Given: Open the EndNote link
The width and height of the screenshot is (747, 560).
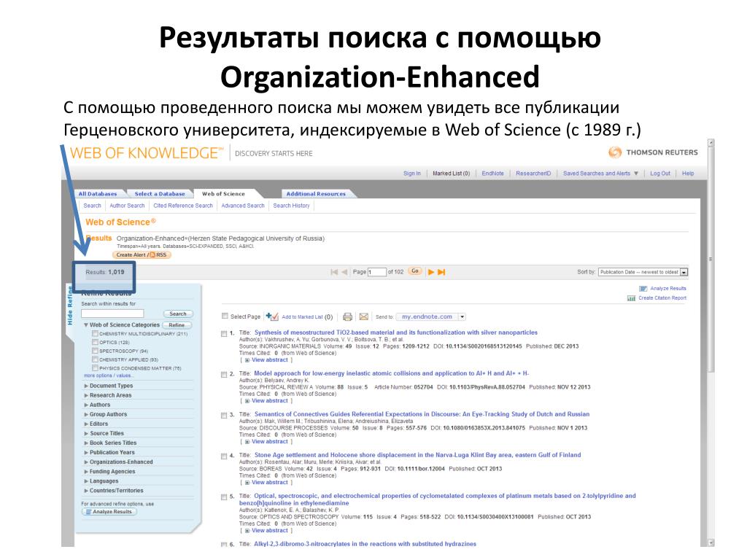Looking at the screenshot, I should pos(492,174).
